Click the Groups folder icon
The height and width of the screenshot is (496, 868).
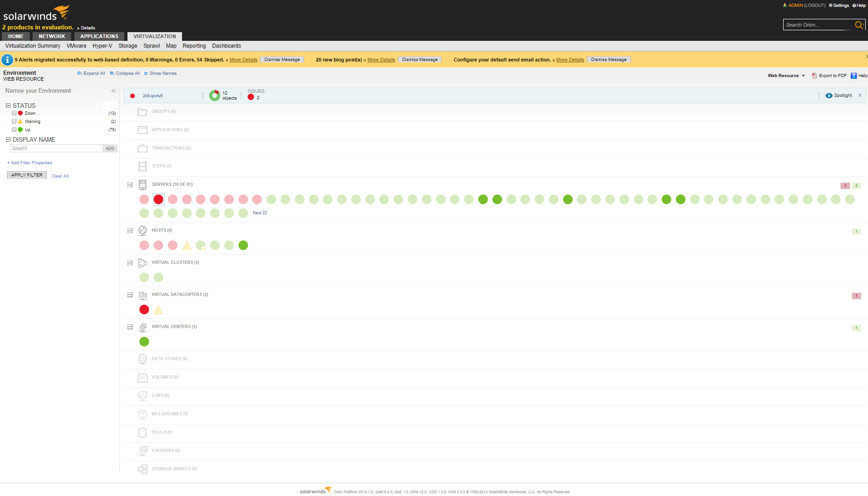coord(143,112)
